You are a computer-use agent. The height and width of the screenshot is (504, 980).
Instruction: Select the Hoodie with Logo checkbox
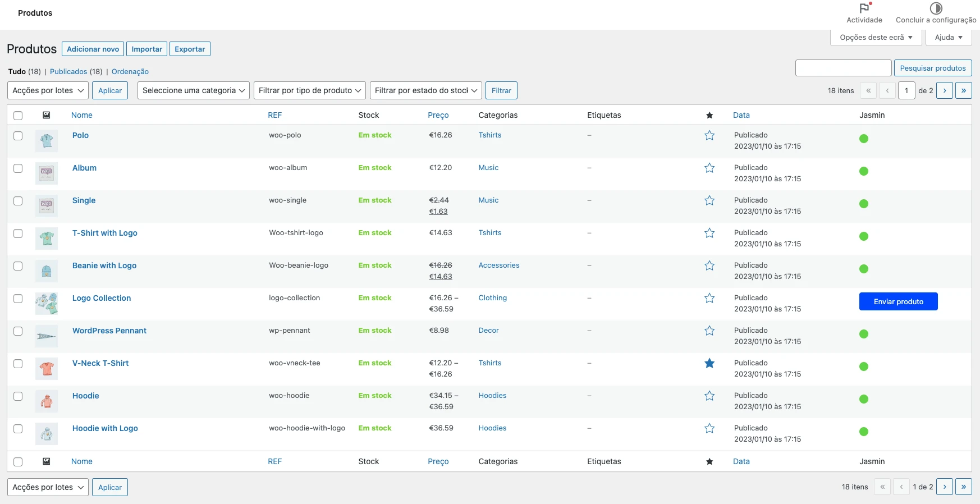click(18, 429)
